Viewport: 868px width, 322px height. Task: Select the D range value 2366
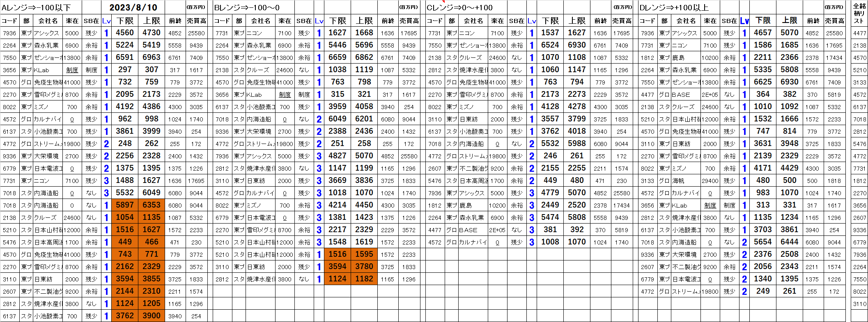pos(790,57)
